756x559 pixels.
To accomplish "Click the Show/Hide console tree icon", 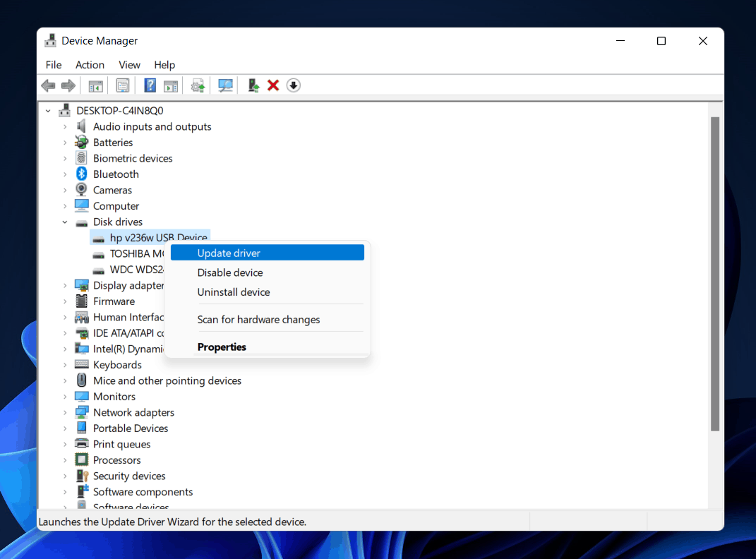I will point(95,85).
